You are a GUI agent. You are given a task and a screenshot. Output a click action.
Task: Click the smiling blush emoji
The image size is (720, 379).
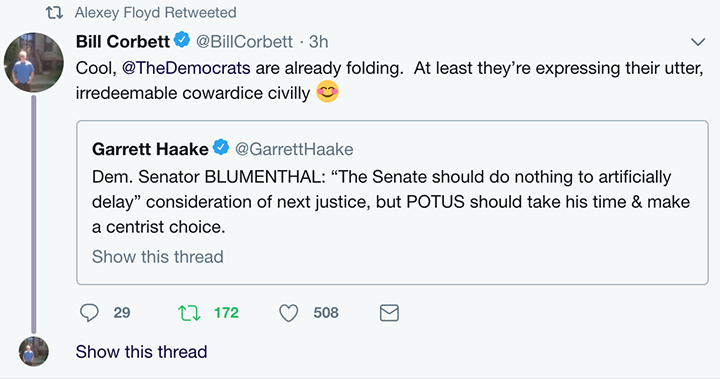click(327, 91)
